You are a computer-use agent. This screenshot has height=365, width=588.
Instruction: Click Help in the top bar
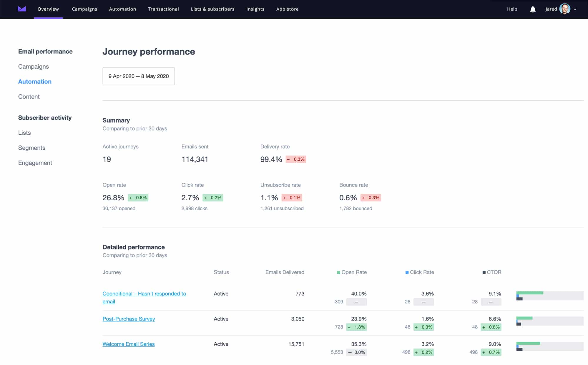coord(512,9)
